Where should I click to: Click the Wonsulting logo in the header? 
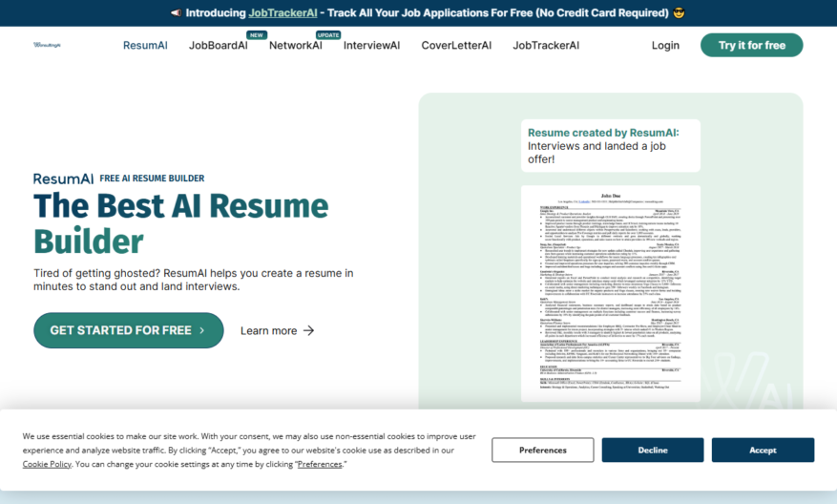click(47, 45)
